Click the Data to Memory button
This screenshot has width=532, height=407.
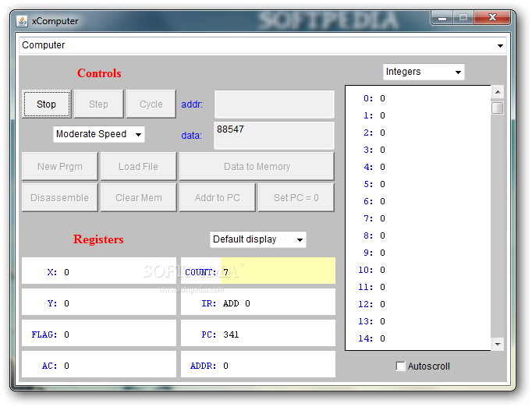257,167
